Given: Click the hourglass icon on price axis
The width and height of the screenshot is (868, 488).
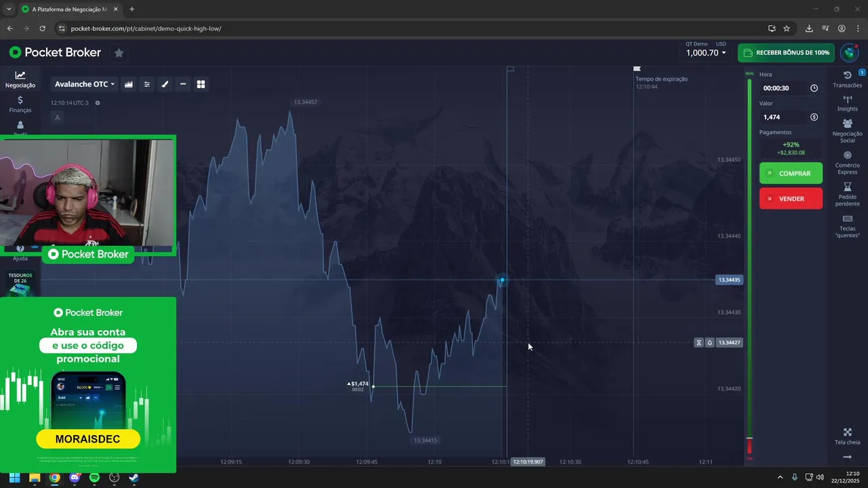Looking at the screenshot, I should [699, 343].
